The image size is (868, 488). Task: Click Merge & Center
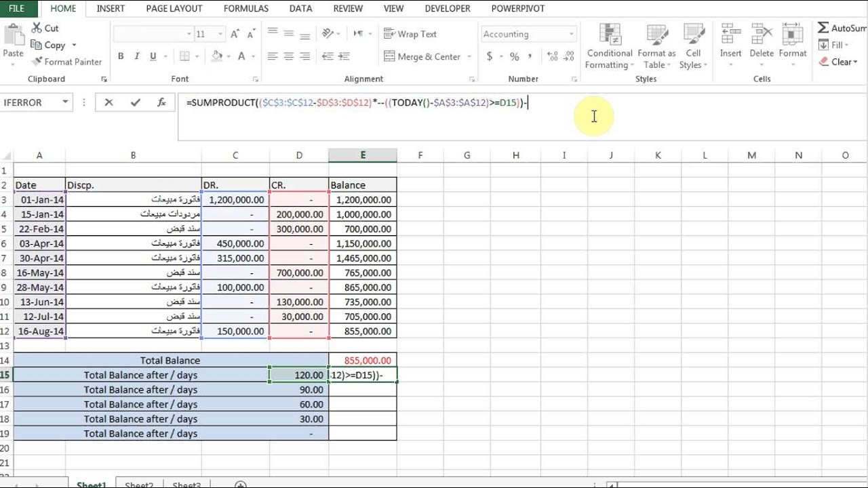pos(422,57)
